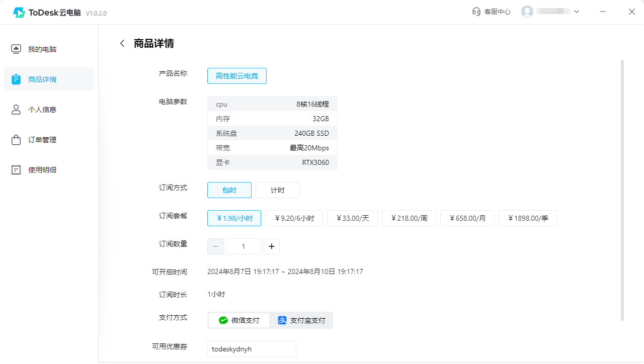The width and height of the screenshot is (644, 364).
Task: Click 商品详情 clipboard icon in sidebar
Action: click(x=16, y=79)
